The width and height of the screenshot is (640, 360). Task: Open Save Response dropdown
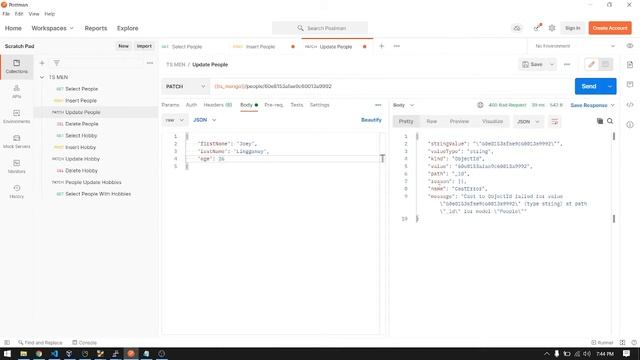[x=592, y=105]
